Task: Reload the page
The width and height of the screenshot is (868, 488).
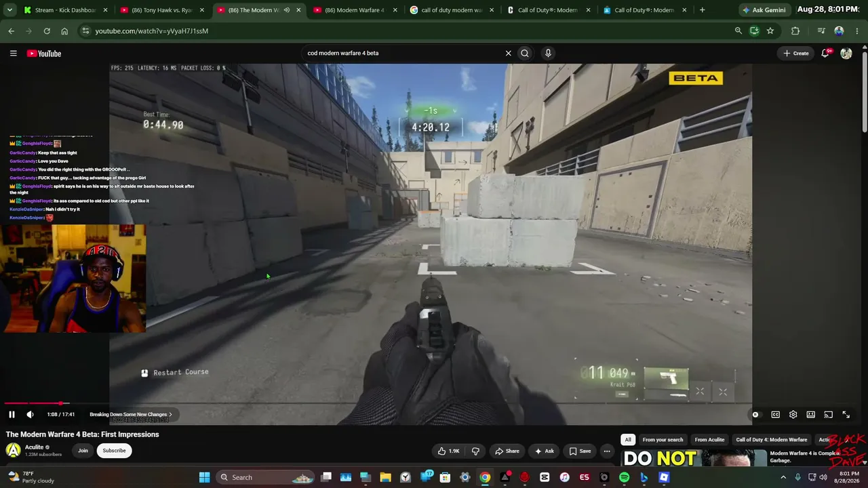Action: click(47, 30)
